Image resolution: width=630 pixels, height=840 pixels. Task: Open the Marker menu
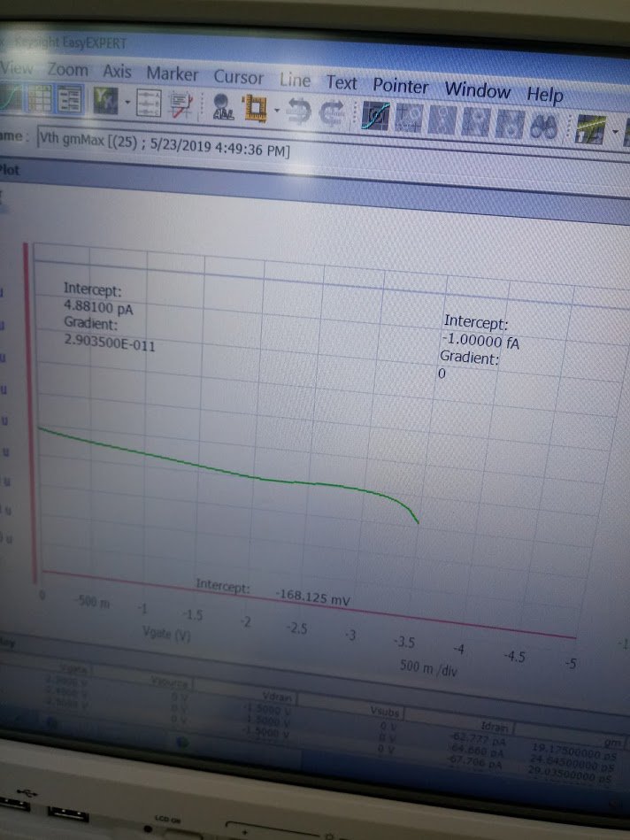point(172,74)
